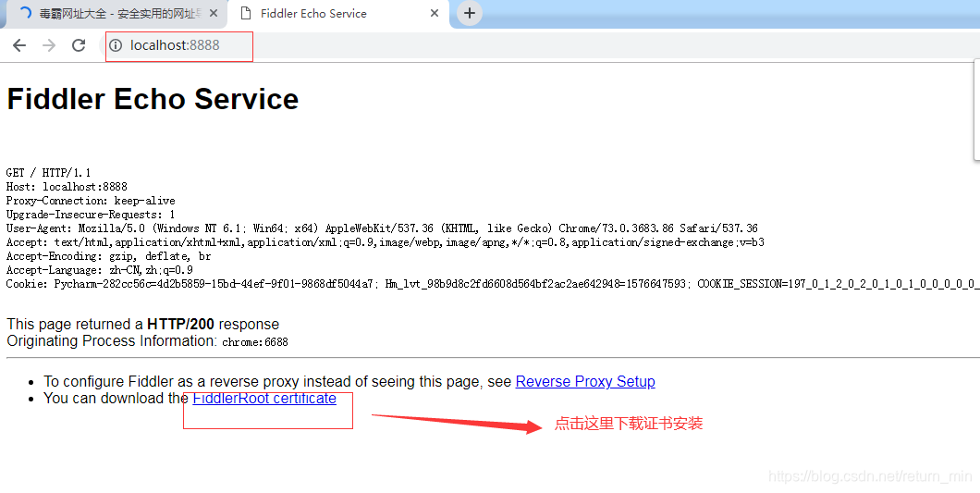Close the 毒霸网址大全 tab
Image resolution: width=980 pixels, height=493 pixels.
tap(214, 13)
